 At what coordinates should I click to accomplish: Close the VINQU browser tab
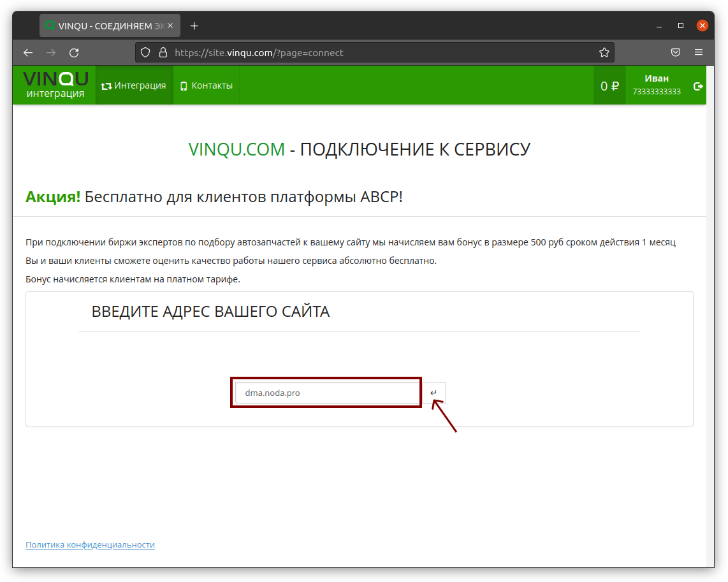pyautogui.click(x=170, y=25)
